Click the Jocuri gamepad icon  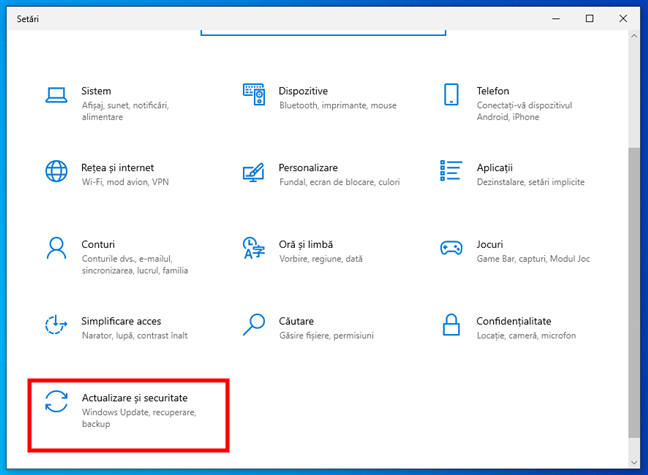451,248
